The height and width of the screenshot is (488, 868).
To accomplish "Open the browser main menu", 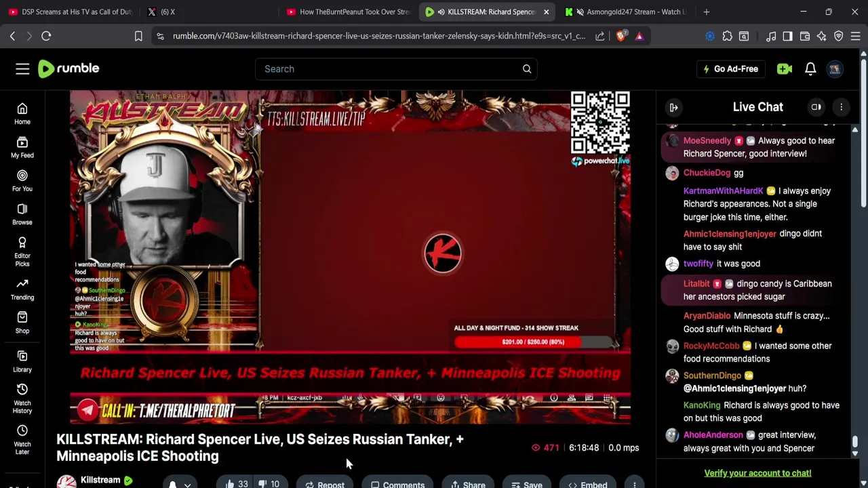I will [x=856, y=36].
